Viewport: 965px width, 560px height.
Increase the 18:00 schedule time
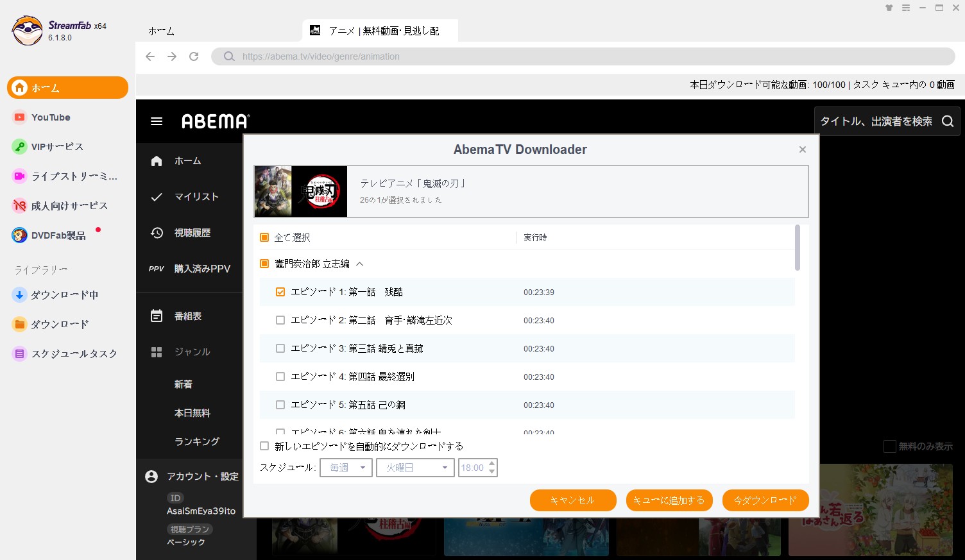point(492,463)
